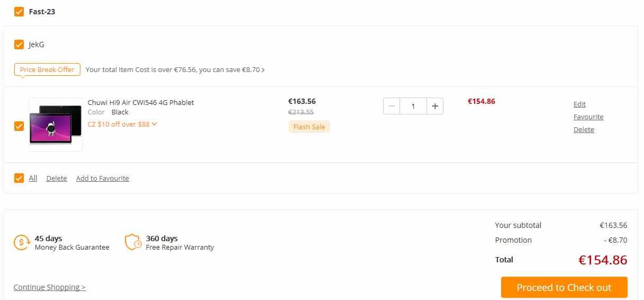The image size is (644, 300).
Task: Expand the CZ $10 off over $88 coupon
Action: 122,124
